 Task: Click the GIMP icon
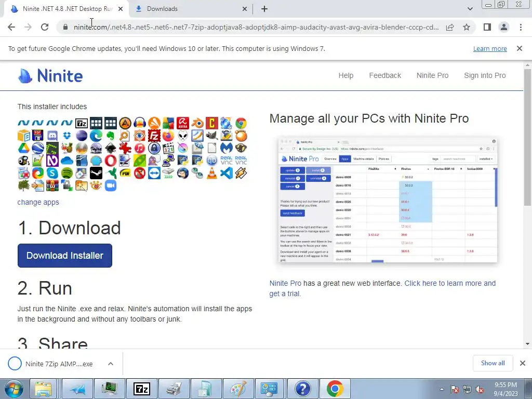pyautogui.click(x=212, y=136)
